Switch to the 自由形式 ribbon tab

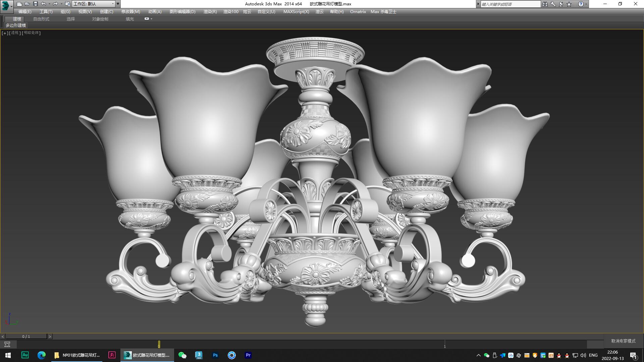[41, 19]
